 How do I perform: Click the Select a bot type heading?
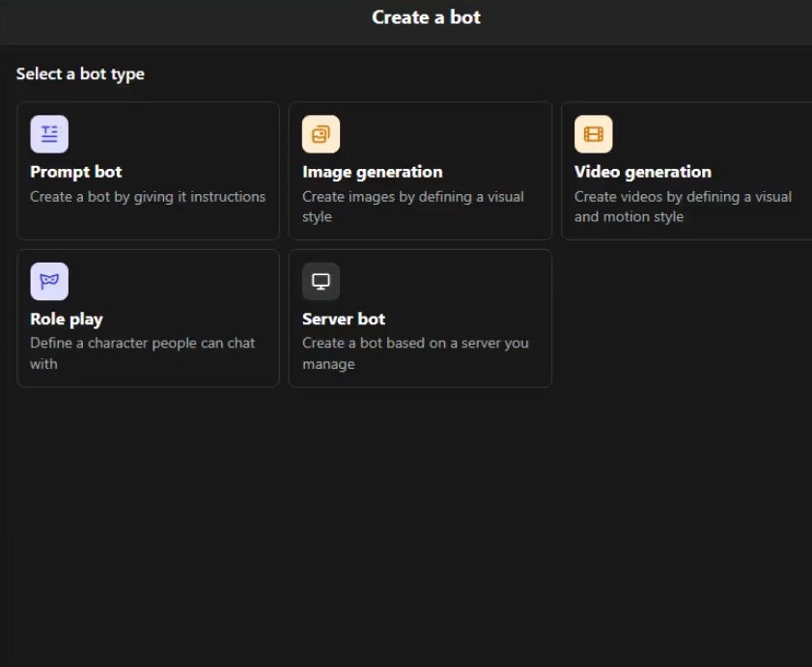(79, 73)
